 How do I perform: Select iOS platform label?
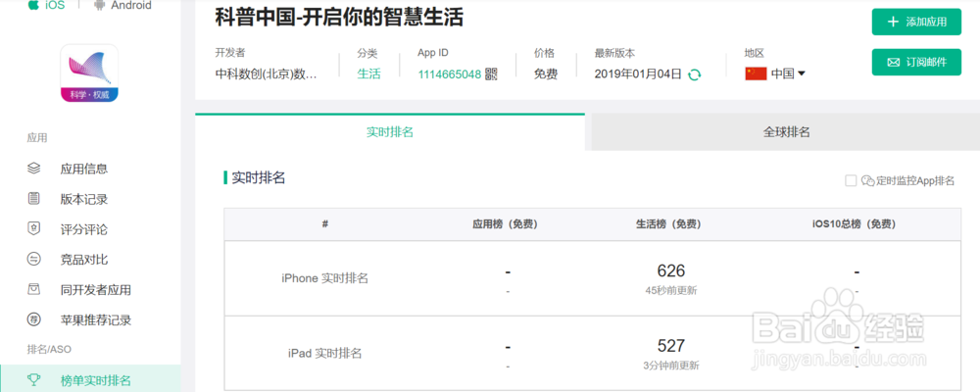[54, 6]
